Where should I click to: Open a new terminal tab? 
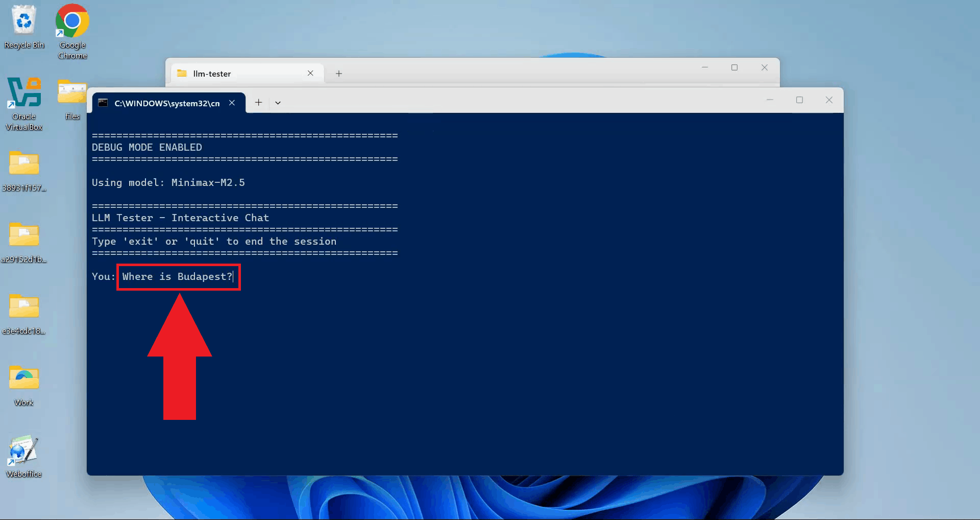[x=258, y=103]
